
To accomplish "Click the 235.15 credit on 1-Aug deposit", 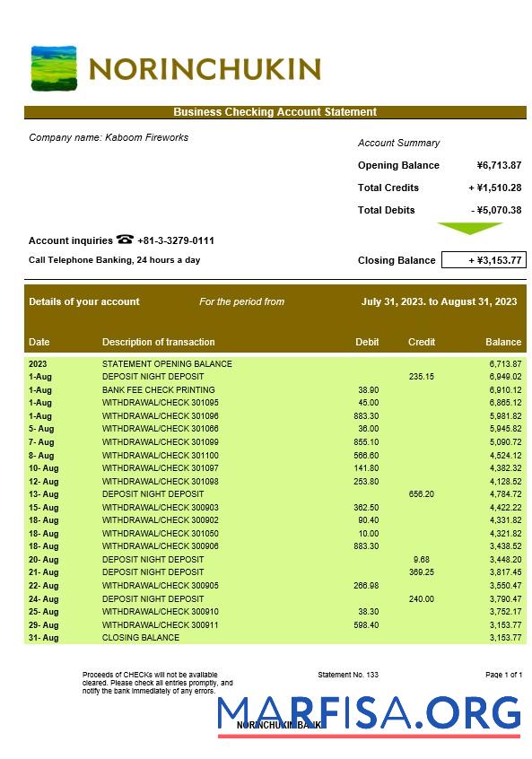I will 421,376.
